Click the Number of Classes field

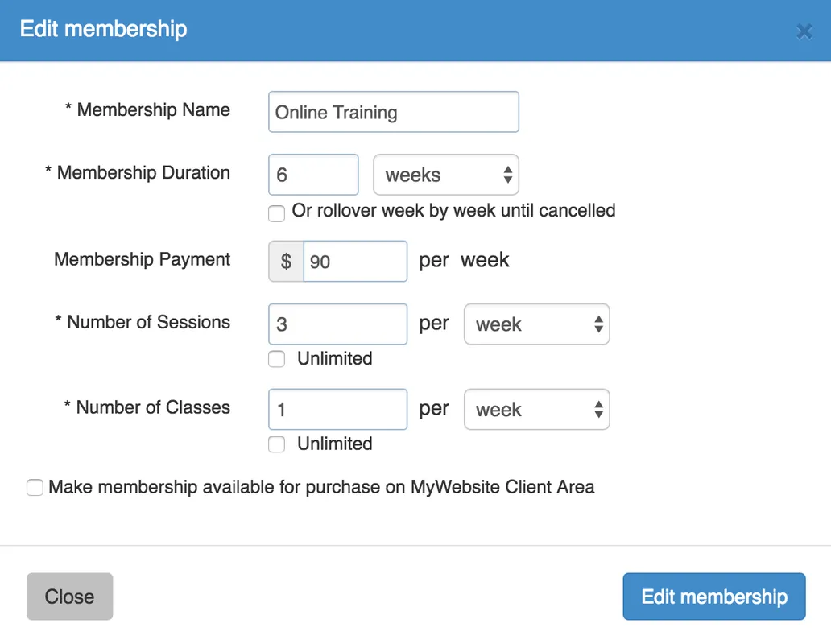pos(337,410)
